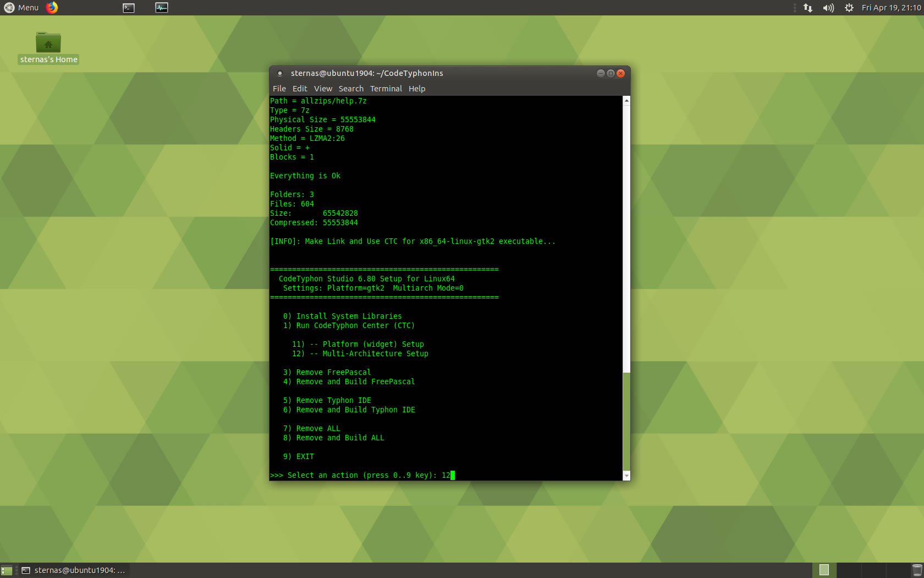Click 'Compressed: 55553844' line
This screenshot has width=924, height=578.
click(314, 222)
